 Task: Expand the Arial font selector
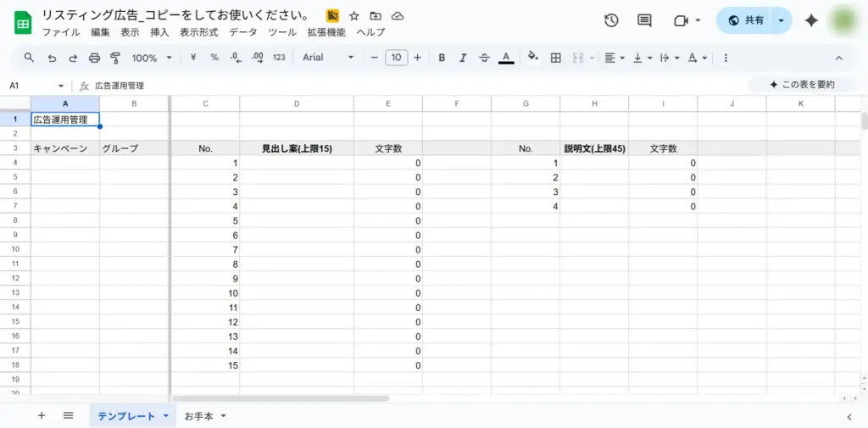[328, 58]
